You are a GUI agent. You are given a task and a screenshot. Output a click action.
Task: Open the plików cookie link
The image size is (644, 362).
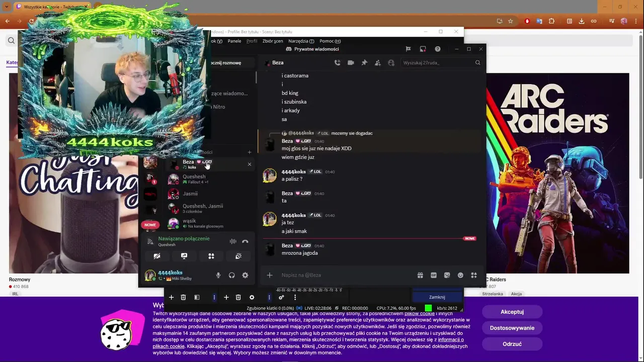point(419,314)
